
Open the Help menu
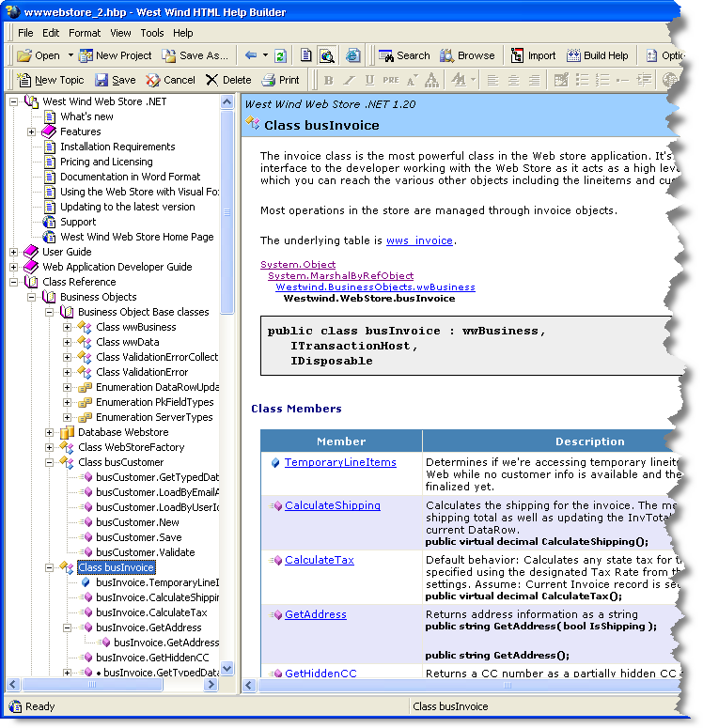point(183,33)
